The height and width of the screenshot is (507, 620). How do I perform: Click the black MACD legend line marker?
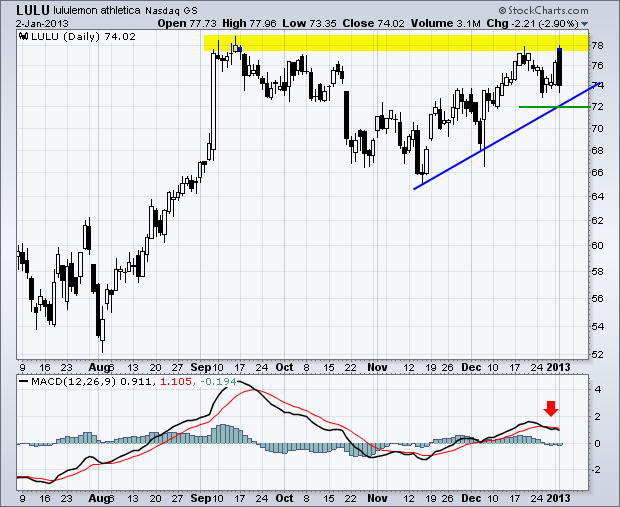pos(24,382)
